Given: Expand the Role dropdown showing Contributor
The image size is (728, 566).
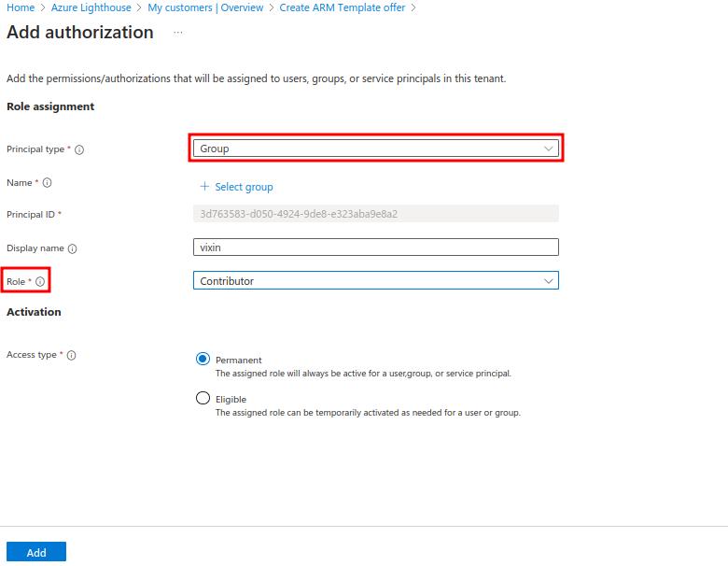Looking at the screenshot, I should click(x=375, y=281).
